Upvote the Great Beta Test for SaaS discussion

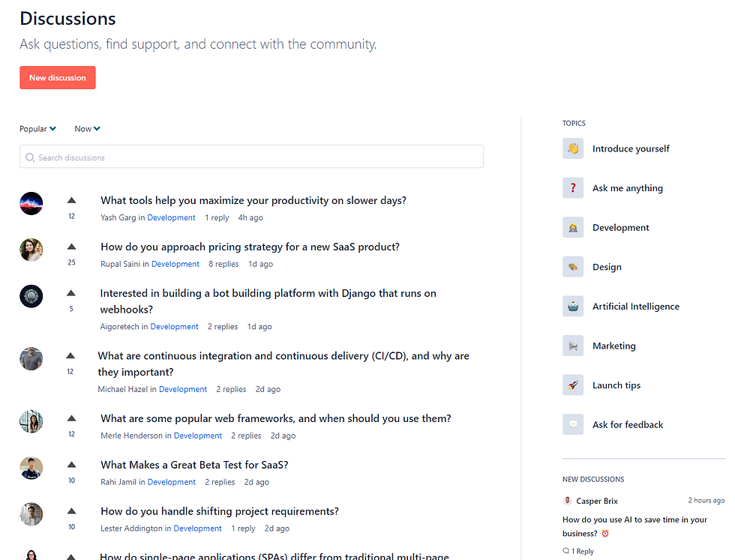72,465
